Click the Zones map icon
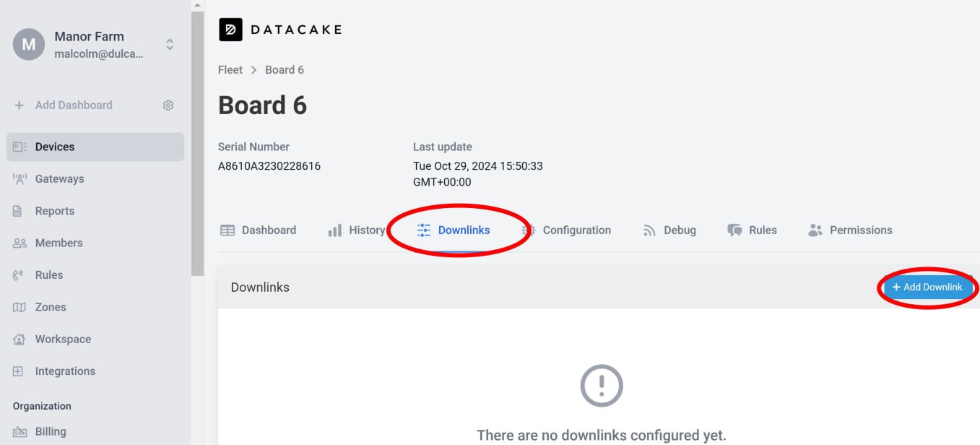 [x=19, y=307]
